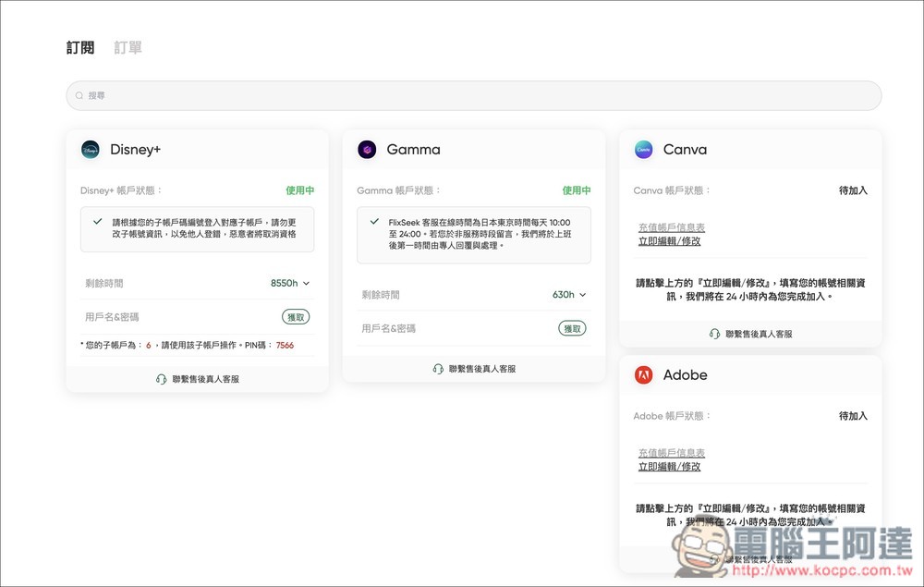The height and width of the screenshot is (587, 924).
Task: Expand the 8550h remaining time dropdown
Action: point(309,283)
